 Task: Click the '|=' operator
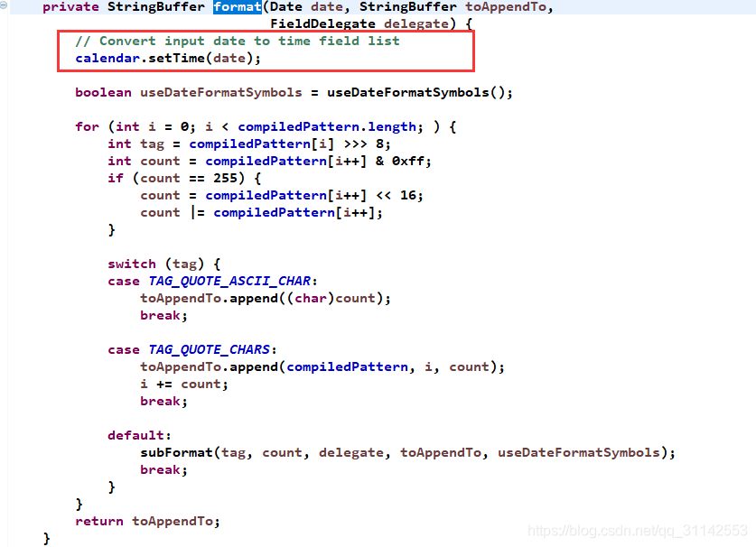[x=198, y=212]
